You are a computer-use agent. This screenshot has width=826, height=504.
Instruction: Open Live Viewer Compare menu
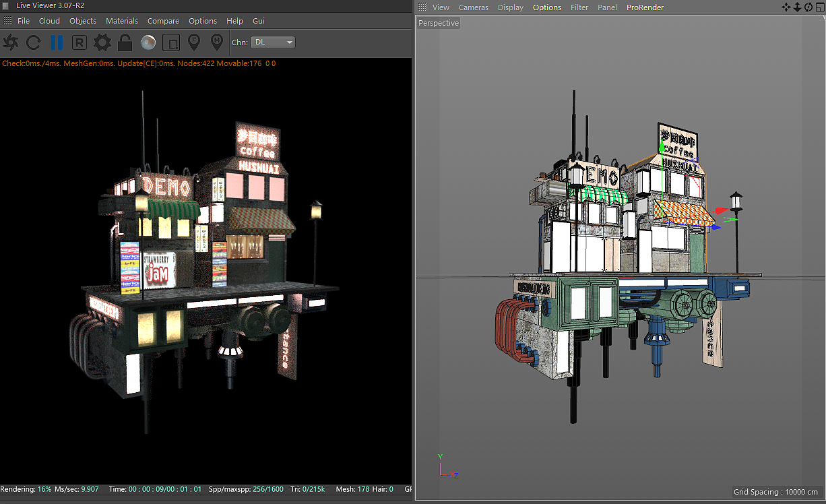coord(164,21)
